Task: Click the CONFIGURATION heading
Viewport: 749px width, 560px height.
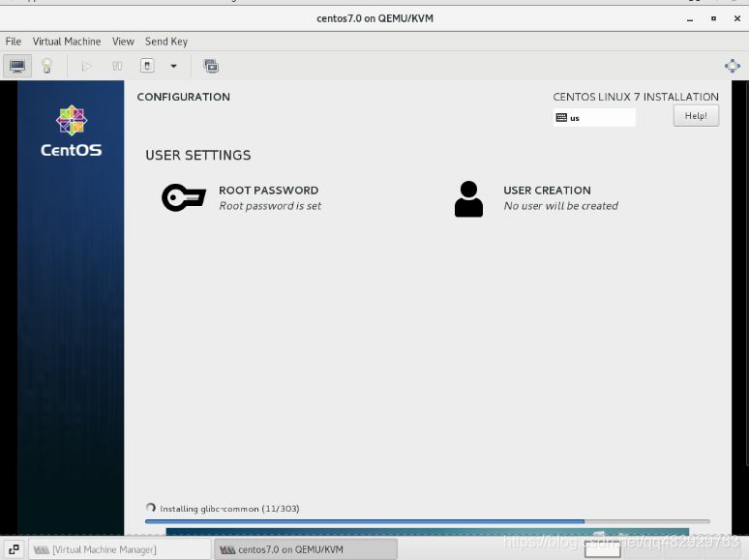Action: (184, 97)
